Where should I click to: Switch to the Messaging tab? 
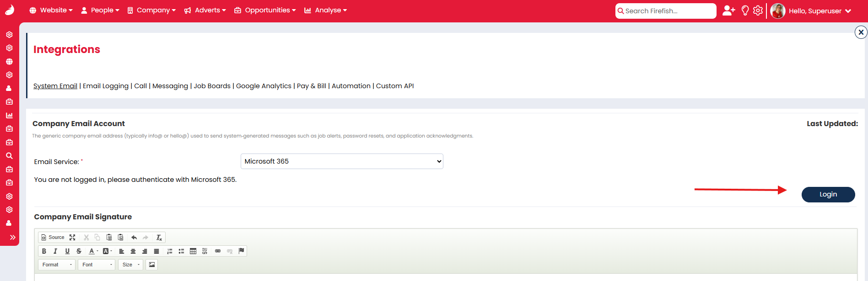(x=170, y=86)
